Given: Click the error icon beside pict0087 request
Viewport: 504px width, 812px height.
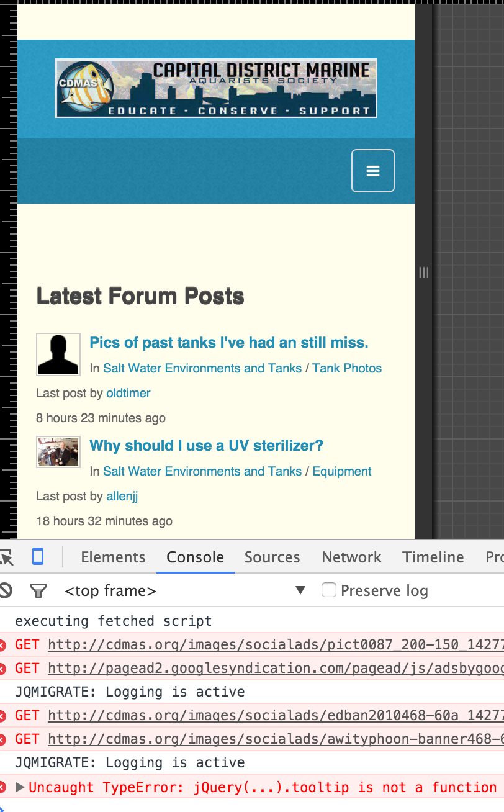Looking at the screenshot, I should [x=2, y=645].
